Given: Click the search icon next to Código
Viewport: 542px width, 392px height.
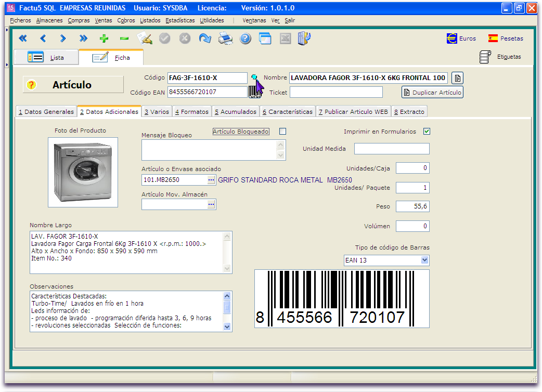Looking at the screenshot, I should 254,77.
